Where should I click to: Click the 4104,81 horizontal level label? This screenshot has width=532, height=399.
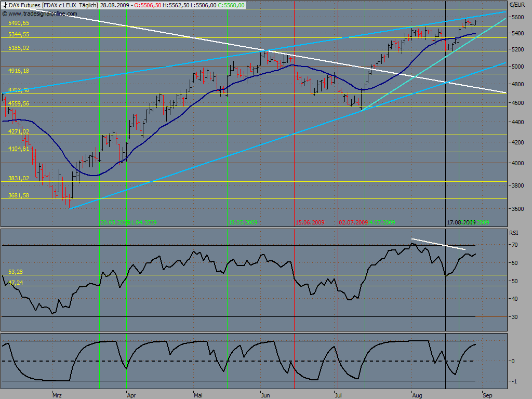pyautogui.click(x=19, y=148)
